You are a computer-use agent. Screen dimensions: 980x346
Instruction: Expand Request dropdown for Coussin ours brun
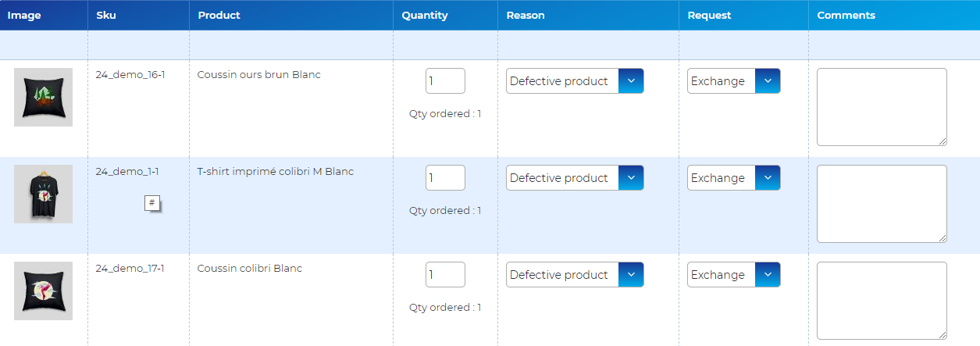click(x=733, y=81)
